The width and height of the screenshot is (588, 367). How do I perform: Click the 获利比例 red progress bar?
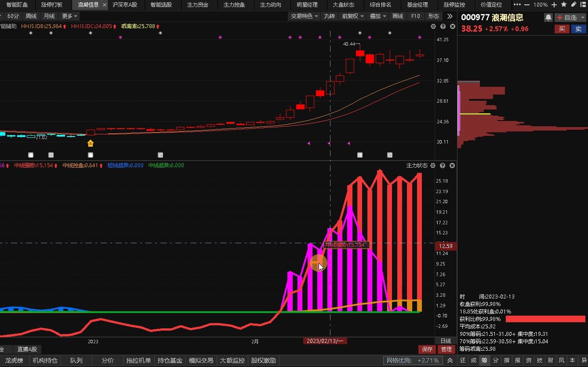click(x=545, y=319)
